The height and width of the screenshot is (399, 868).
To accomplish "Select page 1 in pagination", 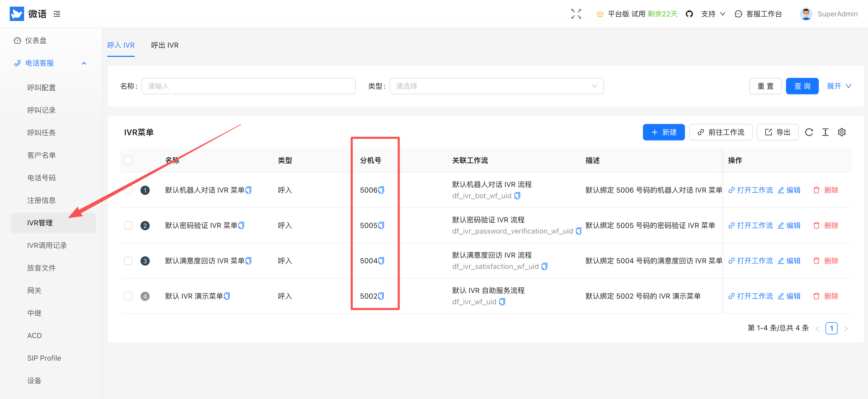I will [832, 329].
